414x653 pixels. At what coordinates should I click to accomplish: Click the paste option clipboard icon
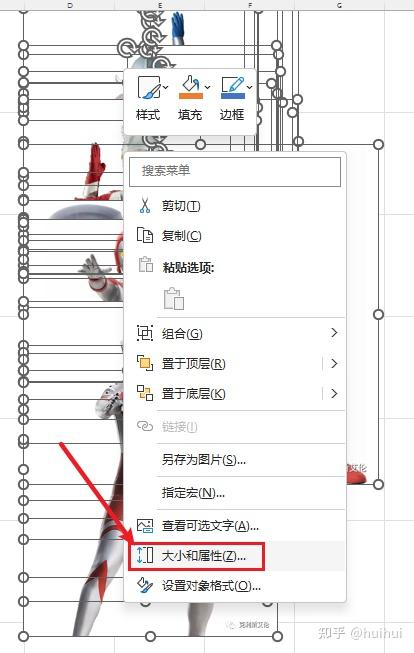coord(174,299)
